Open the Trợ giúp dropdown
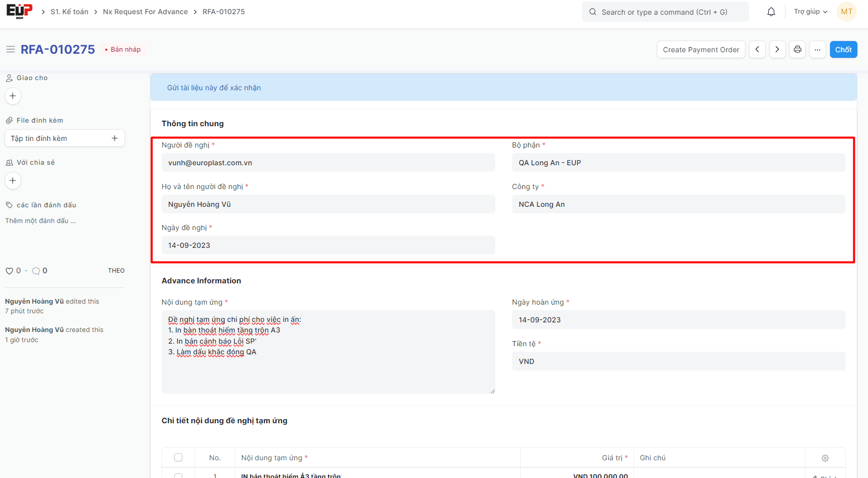Viewport: 868px width, 478px height. coord(810,12)
